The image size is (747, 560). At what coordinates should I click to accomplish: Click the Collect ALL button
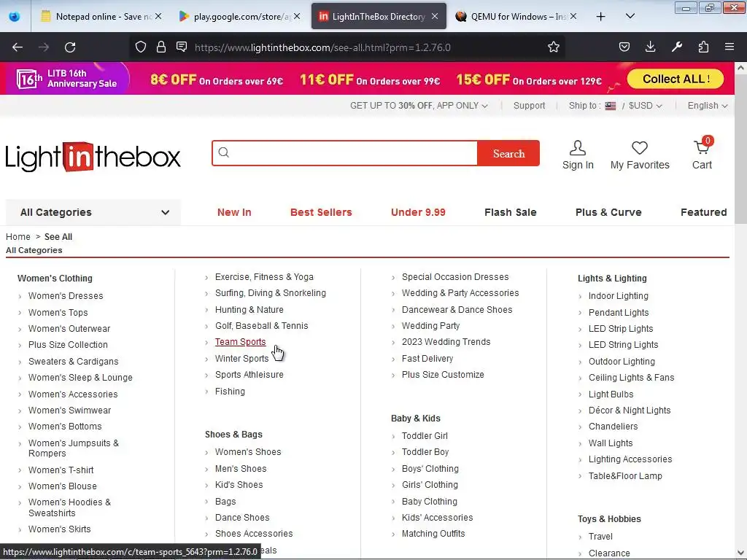(x=676, y=79)
